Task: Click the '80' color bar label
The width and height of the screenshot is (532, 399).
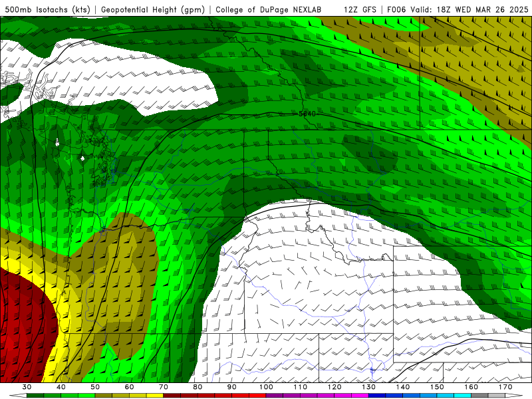Action: (x=198, y=387)
